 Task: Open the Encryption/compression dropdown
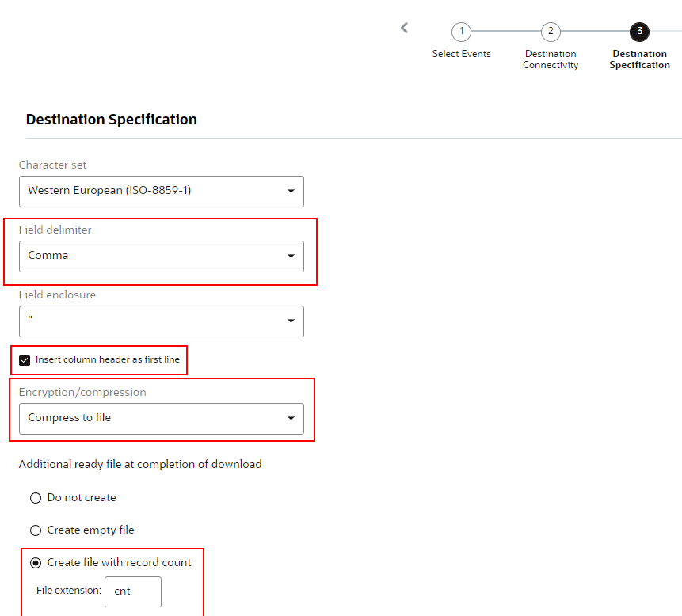tap(162, 419)
